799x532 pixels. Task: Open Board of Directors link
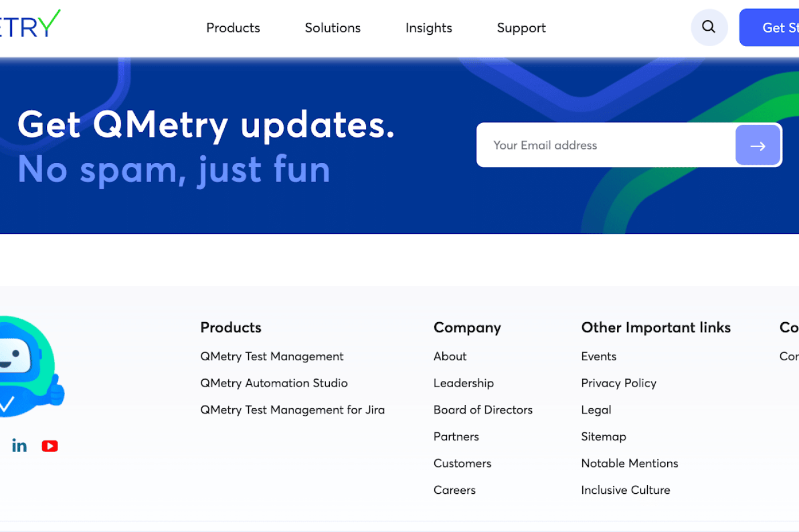coord(483,410)
